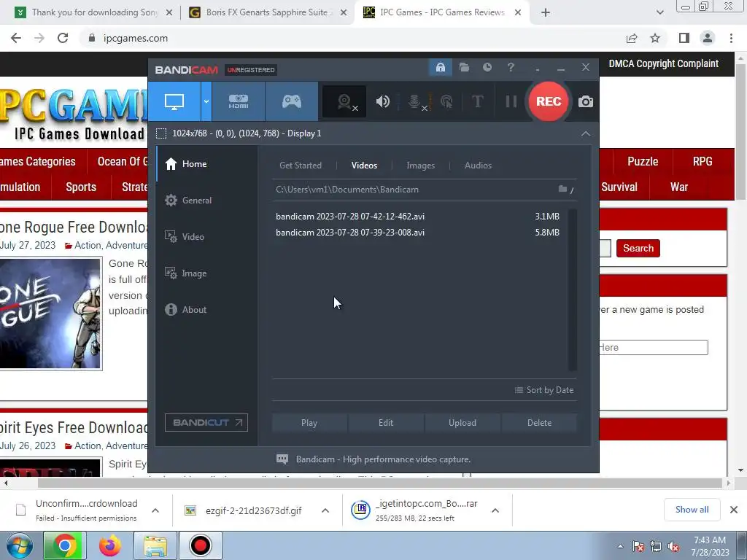Image resolution: width=747 pixels, height=560 pixels.
Task: Collapse the capture area info bar chevron
Action: 586,134
